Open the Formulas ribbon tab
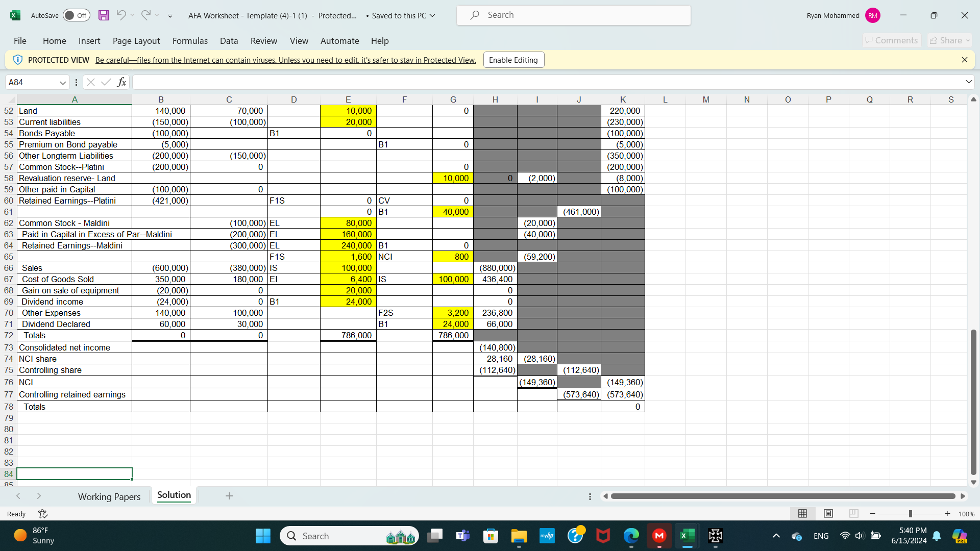 [190, 41]
